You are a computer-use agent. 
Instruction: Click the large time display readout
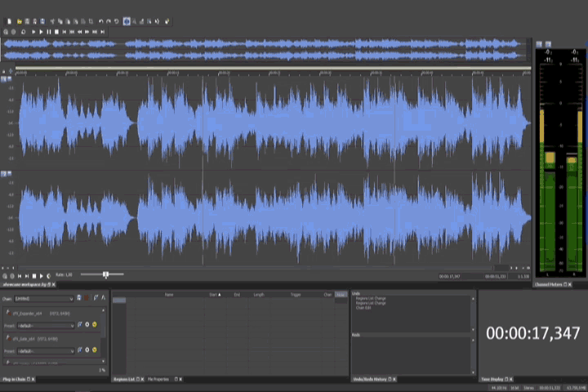532,332
